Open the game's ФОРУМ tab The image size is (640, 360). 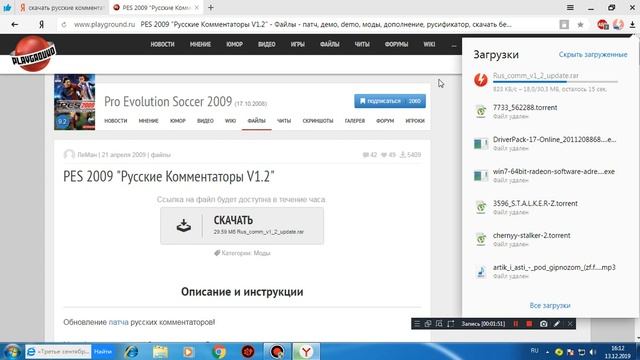coord(385,121)
